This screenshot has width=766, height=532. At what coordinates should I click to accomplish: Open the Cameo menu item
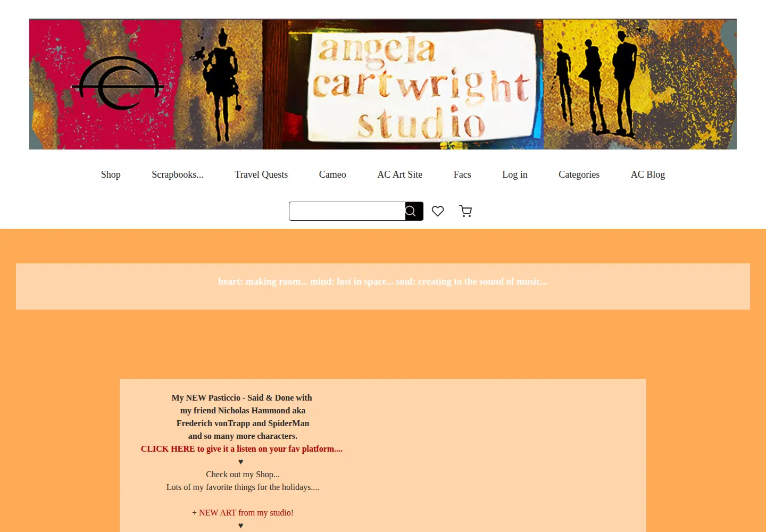[x=332, y=174]
